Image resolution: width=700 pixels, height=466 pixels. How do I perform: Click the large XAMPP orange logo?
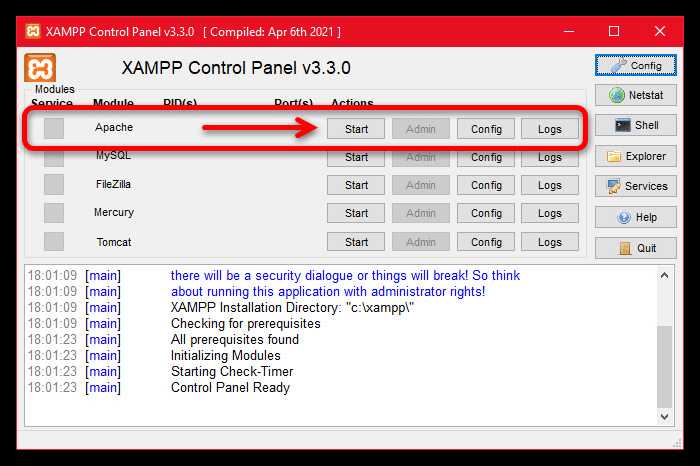pyautogui.click(x=40, y=68)
